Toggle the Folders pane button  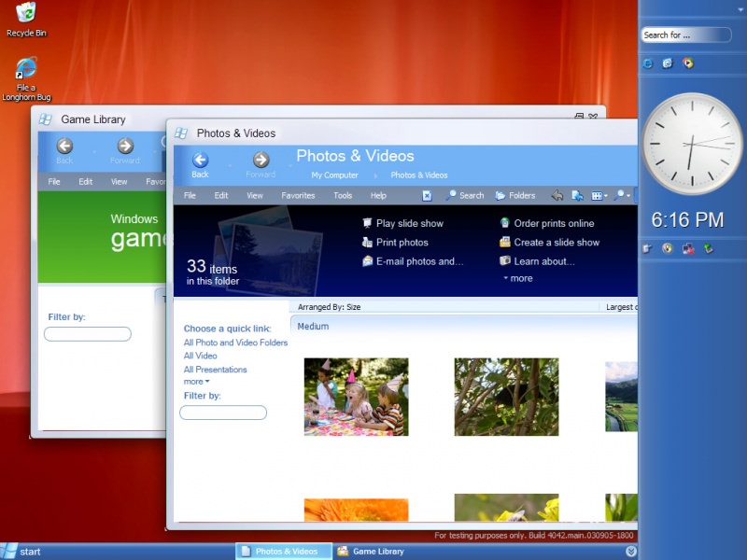coord(515,195)
